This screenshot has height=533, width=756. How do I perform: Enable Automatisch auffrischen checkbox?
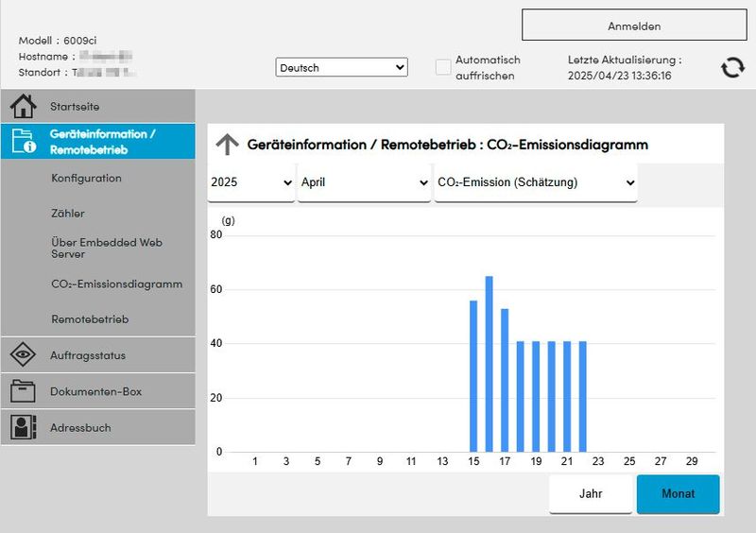click(x=442, y=67)
